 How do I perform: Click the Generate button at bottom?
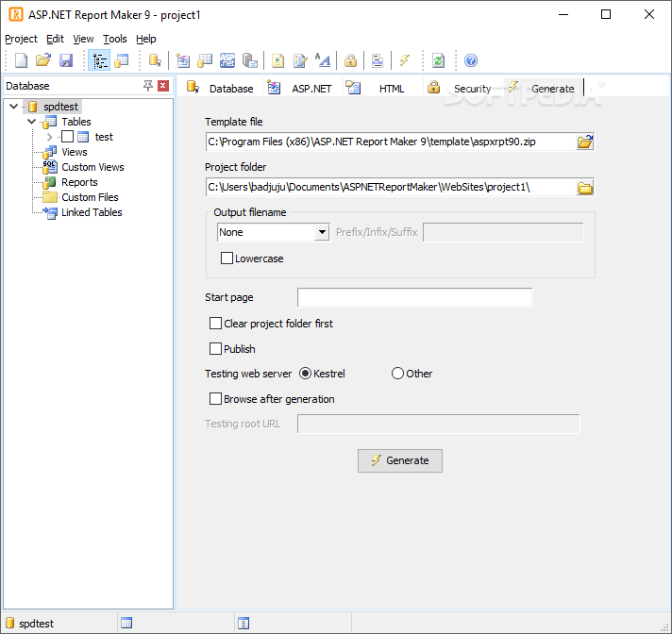click(x=400, y=460)
